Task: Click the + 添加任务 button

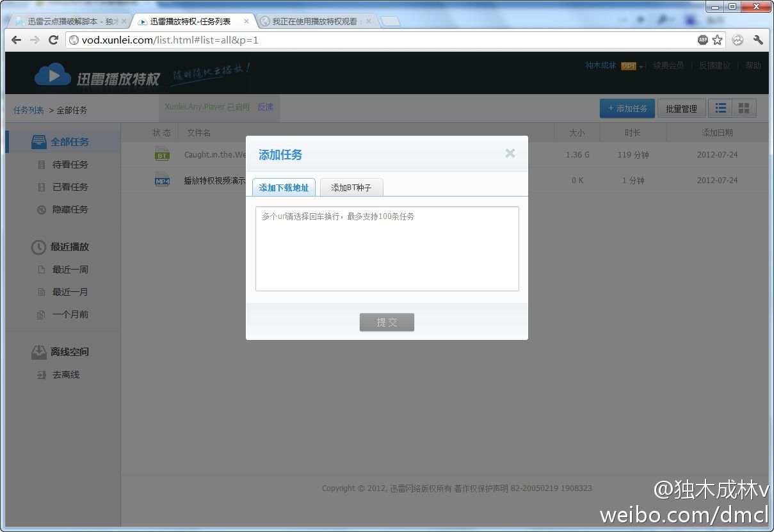Action: [627, 109]
